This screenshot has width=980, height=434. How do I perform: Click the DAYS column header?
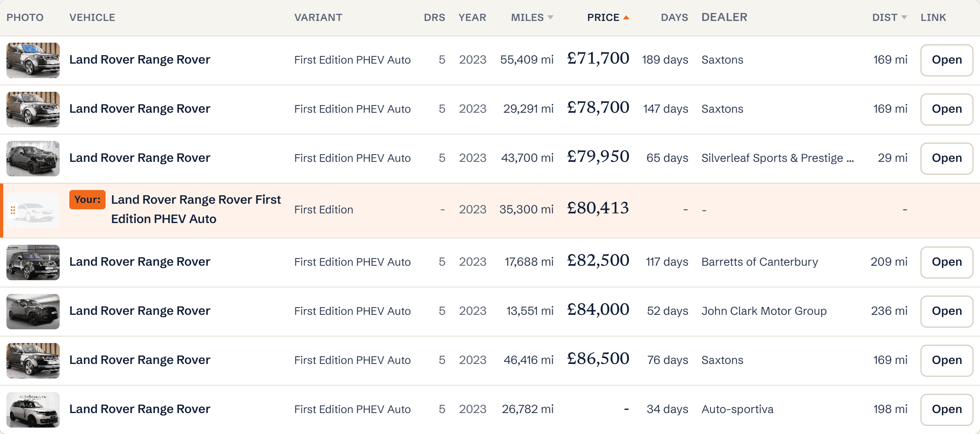tap(675, 17)
